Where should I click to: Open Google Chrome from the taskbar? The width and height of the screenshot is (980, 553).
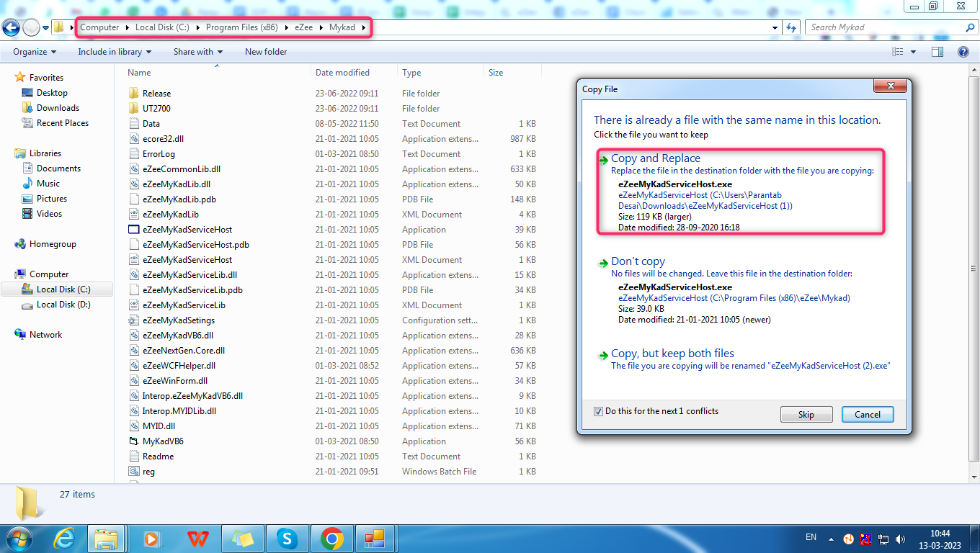(331, 539)
